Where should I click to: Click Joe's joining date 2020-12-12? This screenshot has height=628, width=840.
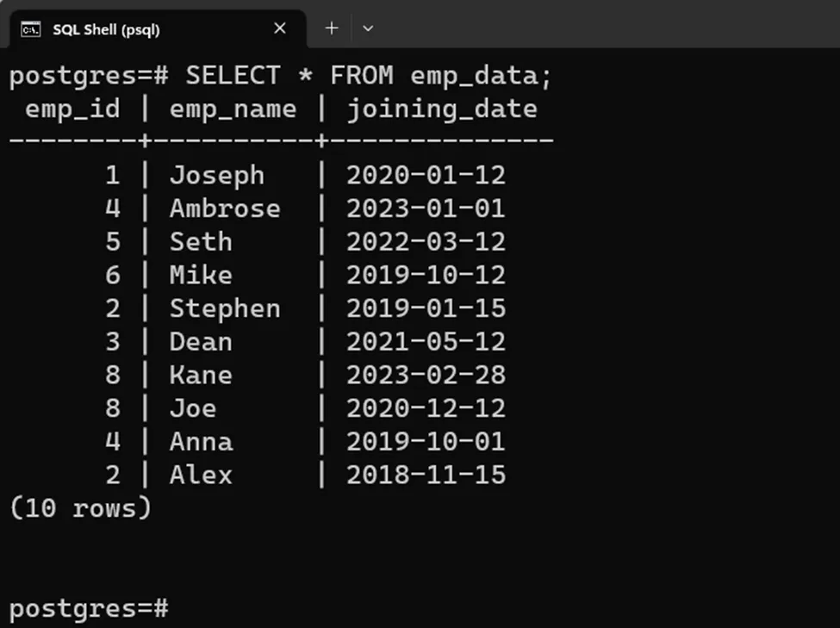click(x=426, y=408)
